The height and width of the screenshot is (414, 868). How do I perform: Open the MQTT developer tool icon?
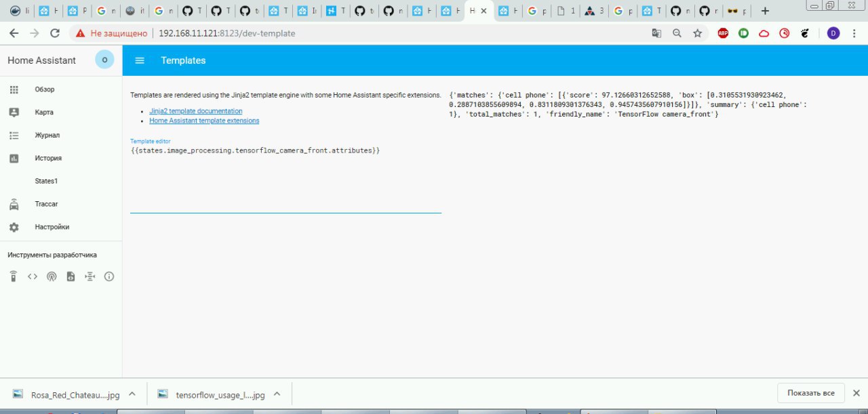90,276
